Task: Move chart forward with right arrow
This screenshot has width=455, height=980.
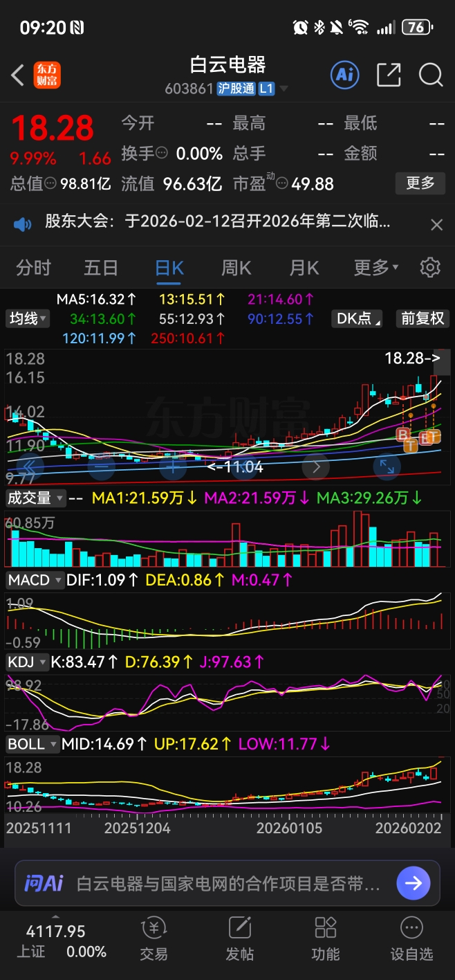Action: click(x=316, y=466)
